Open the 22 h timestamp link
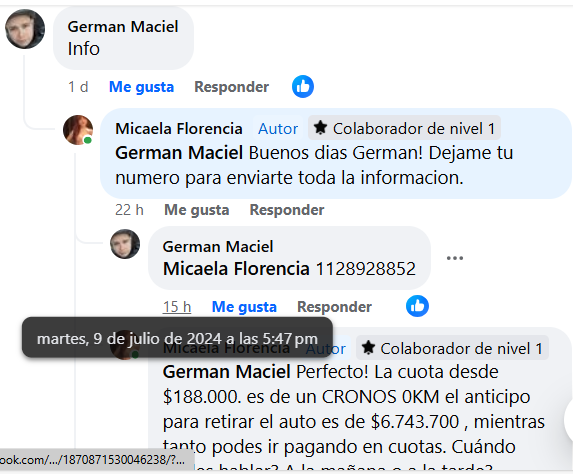 click(x=129, y=210)
